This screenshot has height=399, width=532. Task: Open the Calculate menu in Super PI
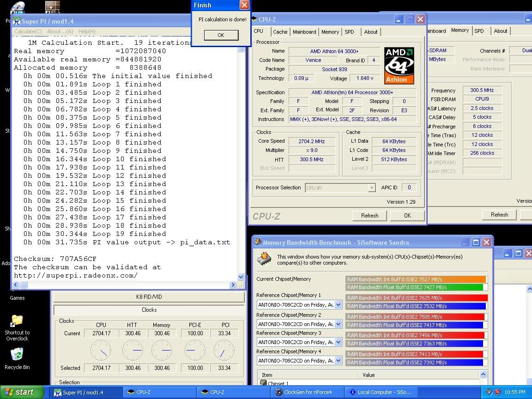click(28, 31)
